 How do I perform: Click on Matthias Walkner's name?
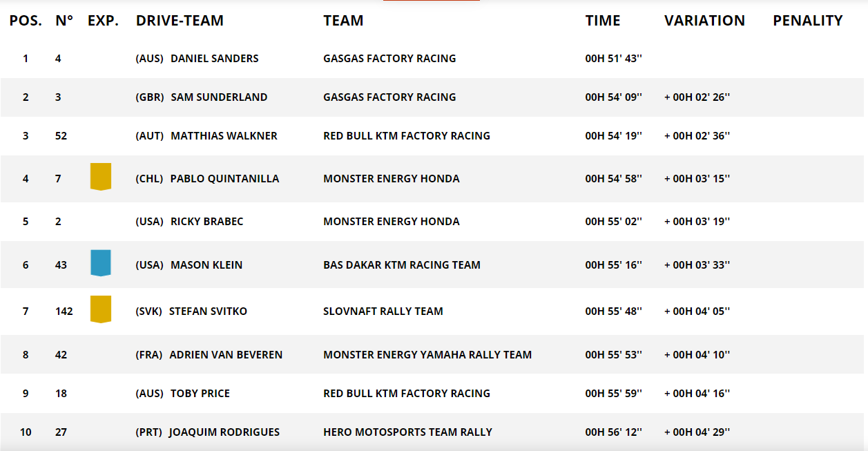(x=224, y=136)
